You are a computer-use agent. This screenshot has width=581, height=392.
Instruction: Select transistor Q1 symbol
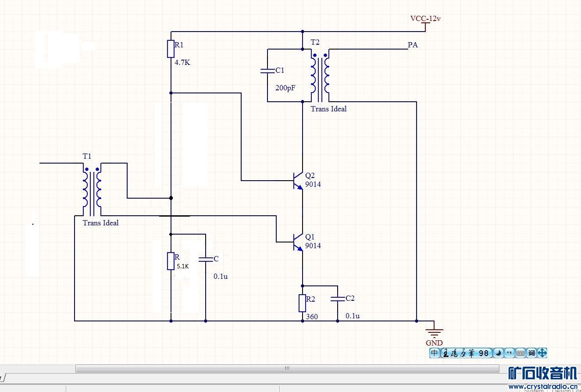(x=298, y=242)
